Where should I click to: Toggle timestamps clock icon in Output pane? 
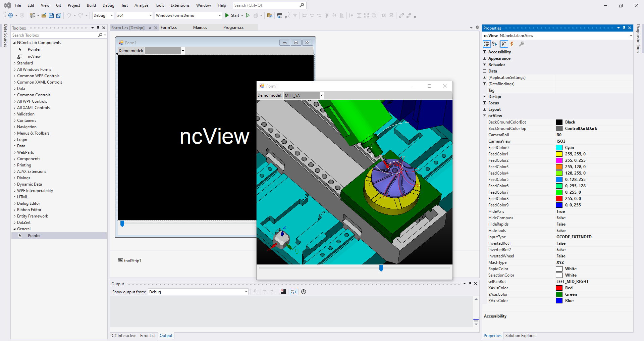click(304, 292)
